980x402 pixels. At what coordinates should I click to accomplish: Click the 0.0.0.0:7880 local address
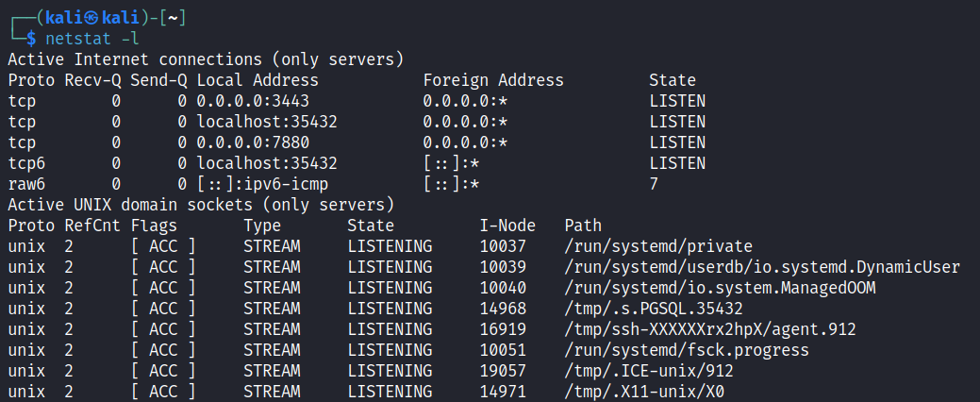coord(253,142)
